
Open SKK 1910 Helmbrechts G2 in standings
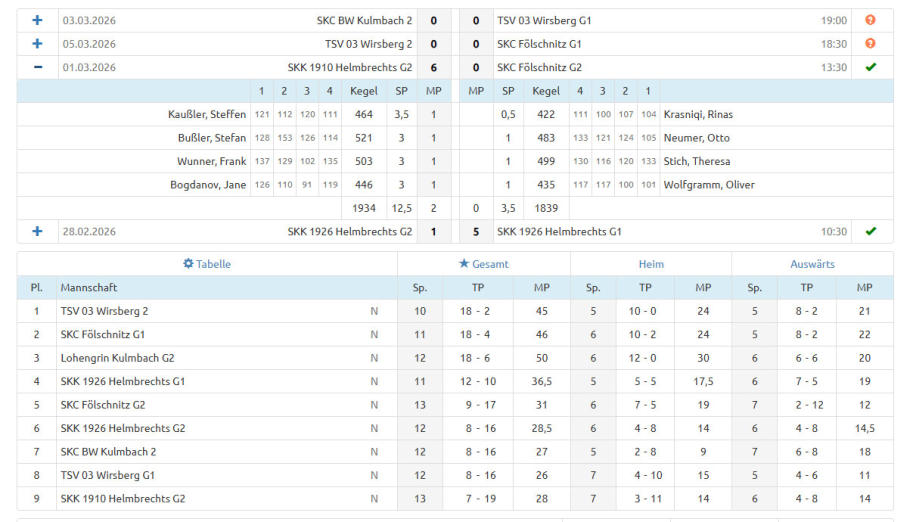[122, 498]
